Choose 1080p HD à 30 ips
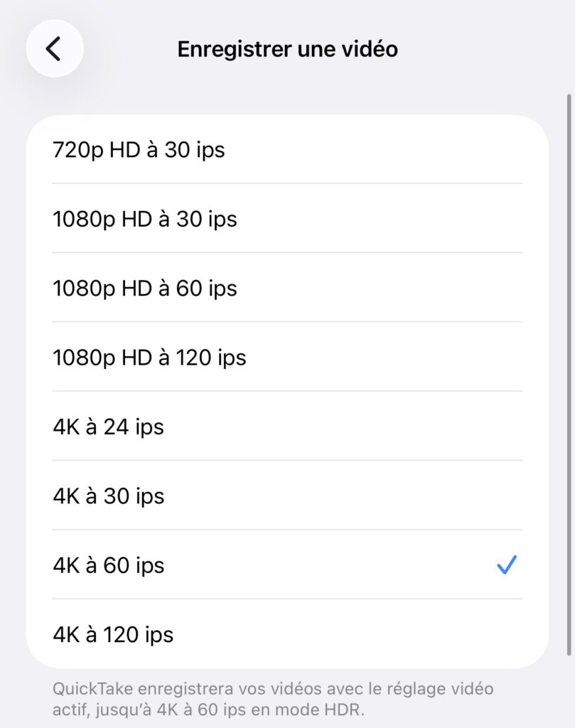The height and width of the screenshot is (728, 575). 145,219
